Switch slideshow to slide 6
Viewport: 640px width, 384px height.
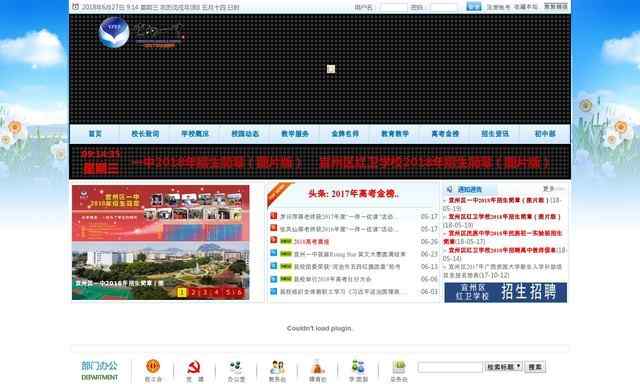(x=240, y=292)
